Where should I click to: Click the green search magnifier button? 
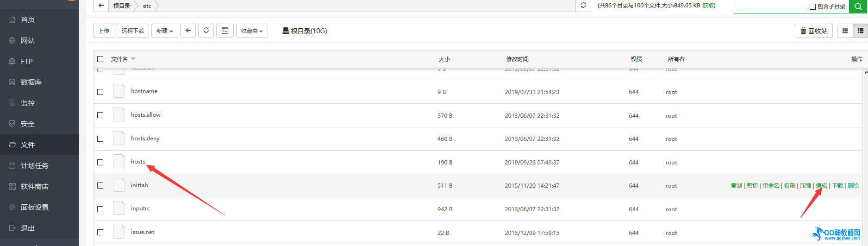[x=858, y=6]
